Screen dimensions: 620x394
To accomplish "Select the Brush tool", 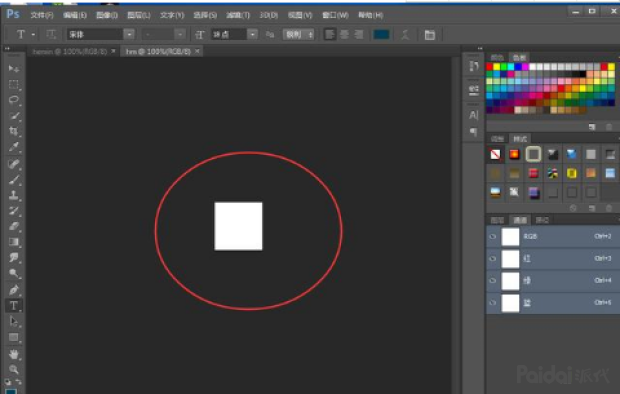I will pos(13,180).
